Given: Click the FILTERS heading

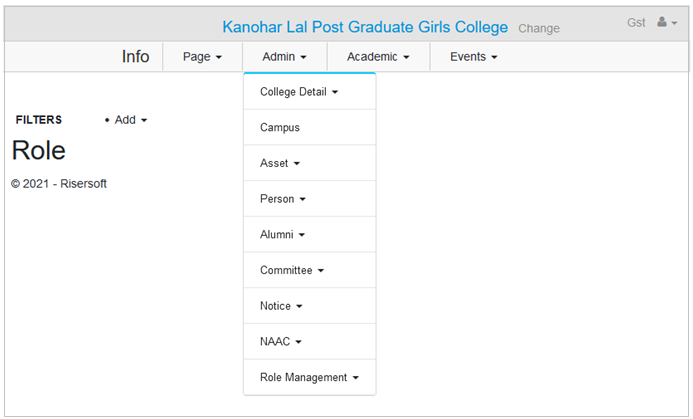Looking at the screenshot, I should (39, 120).
